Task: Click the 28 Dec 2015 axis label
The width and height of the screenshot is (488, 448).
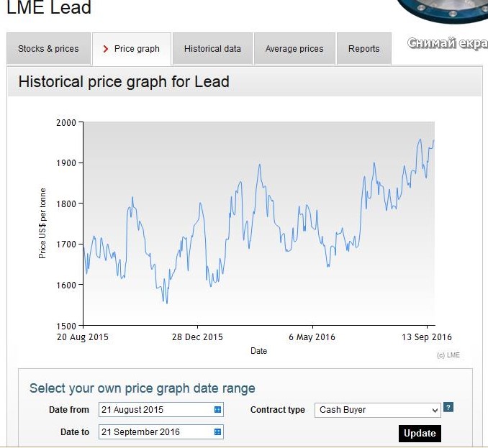Action: coord(197,337)
